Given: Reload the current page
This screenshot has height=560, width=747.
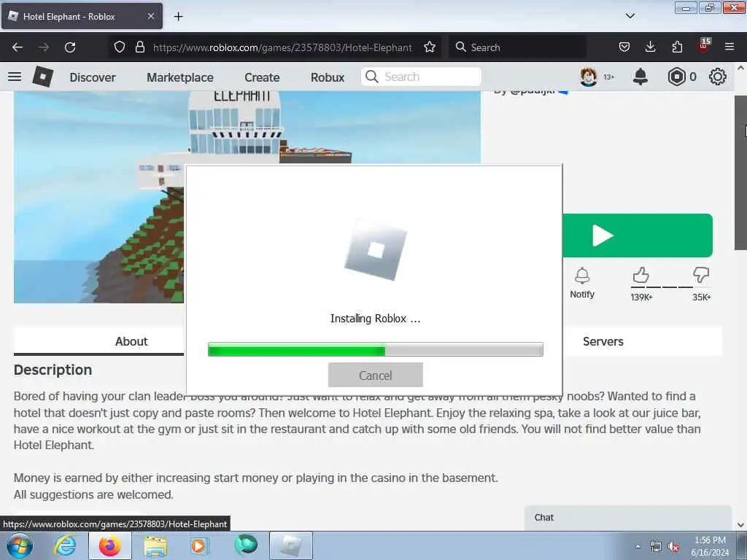Looking at the screenshot, I should (x=70, y=47).
